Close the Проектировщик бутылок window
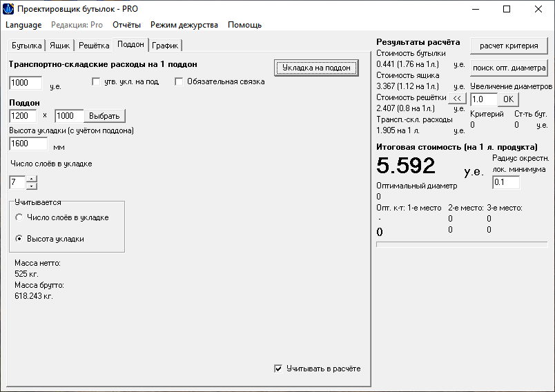Screen dimensions: 555x392 538,9
